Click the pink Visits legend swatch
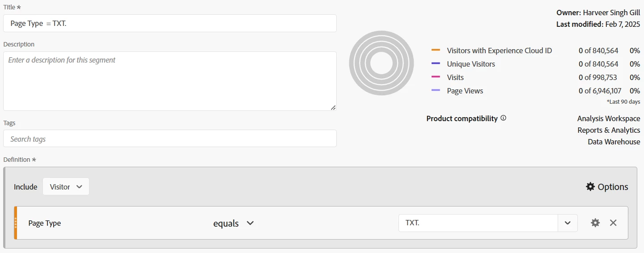 tap(436, 77)
